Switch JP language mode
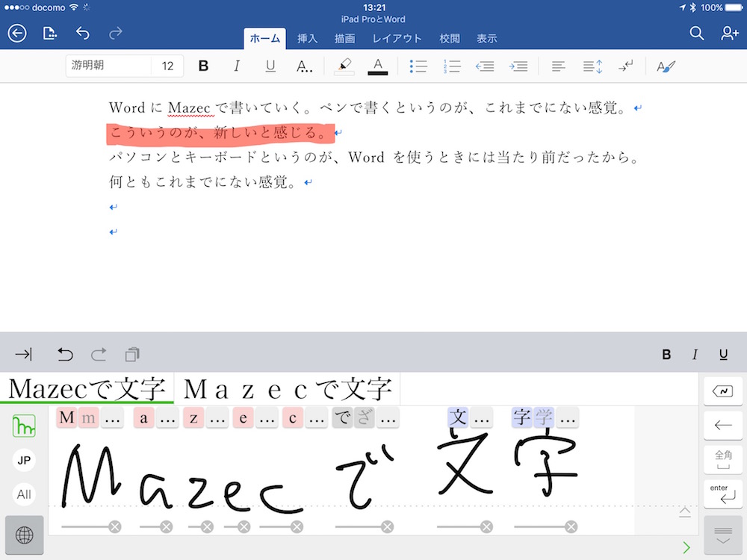Viewport: 747px width, 560px height. [x=24, y=460]
